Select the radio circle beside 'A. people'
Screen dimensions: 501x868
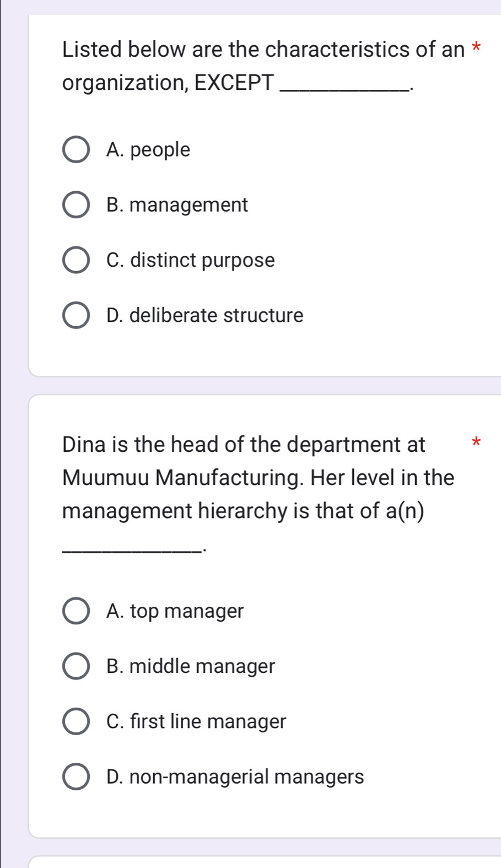click(x=76, y=150)
